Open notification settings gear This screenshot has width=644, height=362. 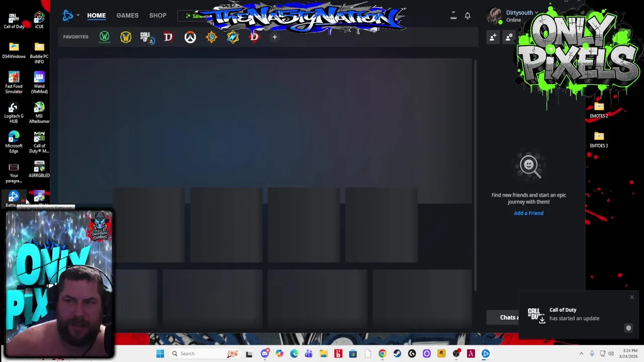click(x=628, y=328)
